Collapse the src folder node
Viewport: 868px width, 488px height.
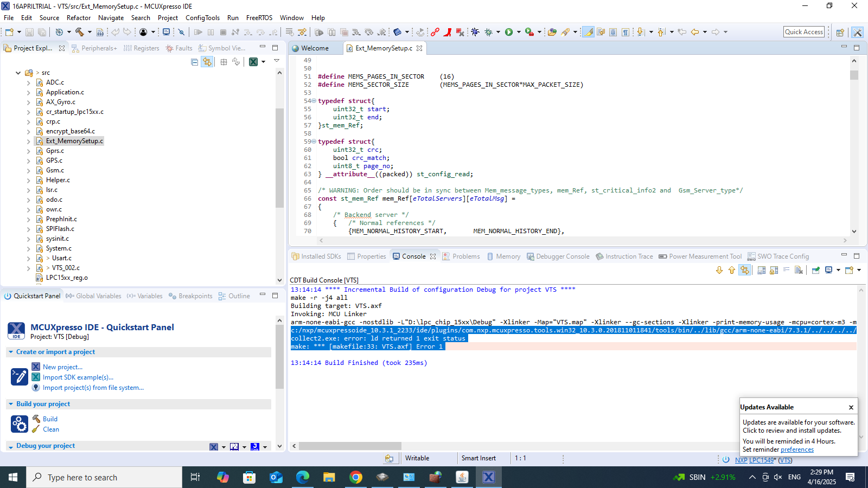pyautogui.click(x=18, y=73)
